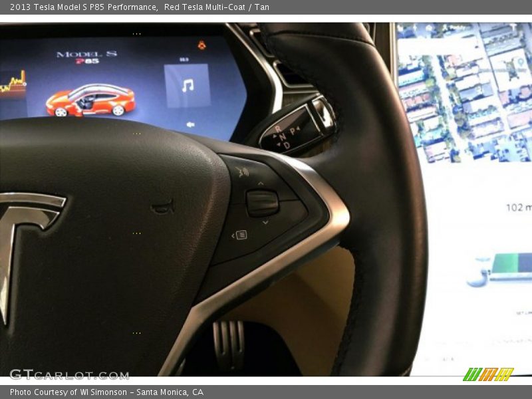This screenshot has height=399, width=532.
Task: Push the menu list button on steering wheel
Action: pos(239,235)
